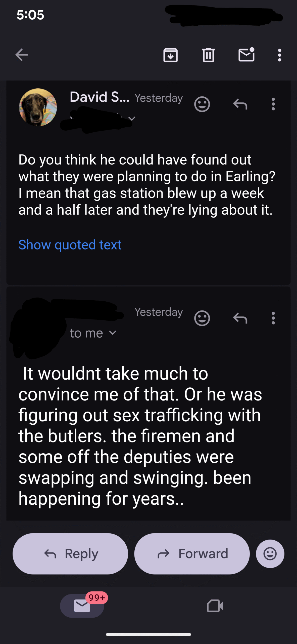Reply to David's message using arrow icon
Image resolution: width=297 pixels, height=644 pixels.
[240, 104]
